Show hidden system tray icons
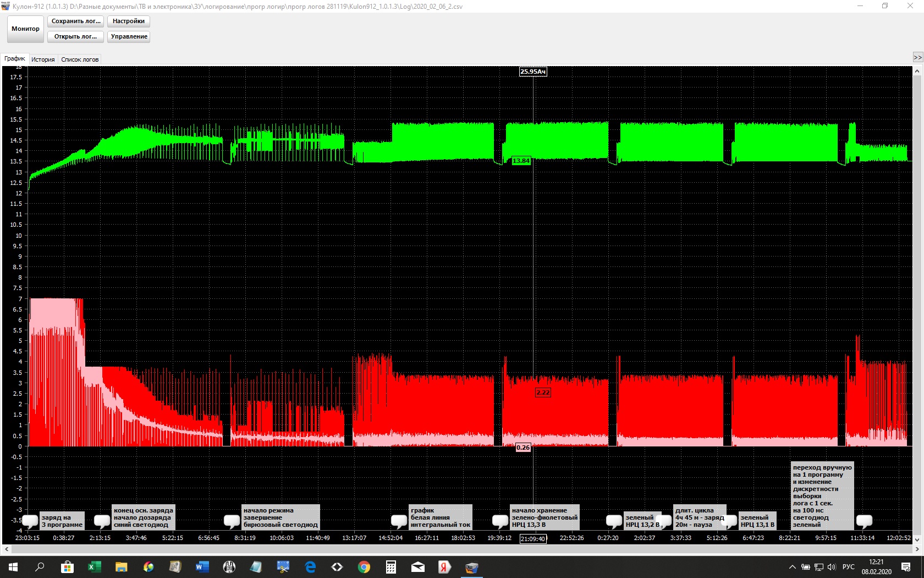The height and width of the screenshot is (578, 924). (x=792, y=567)
